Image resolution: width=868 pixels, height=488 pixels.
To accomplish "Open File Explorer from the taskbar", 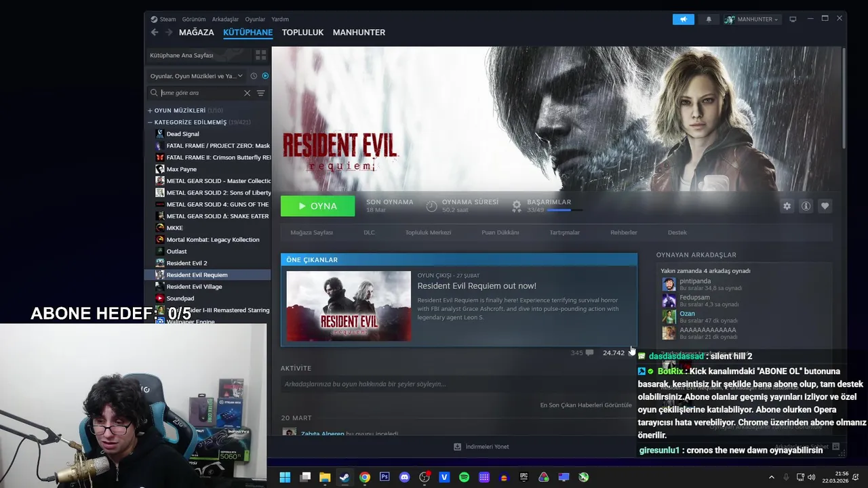I will pyautogui.click(x=325, y=477).
